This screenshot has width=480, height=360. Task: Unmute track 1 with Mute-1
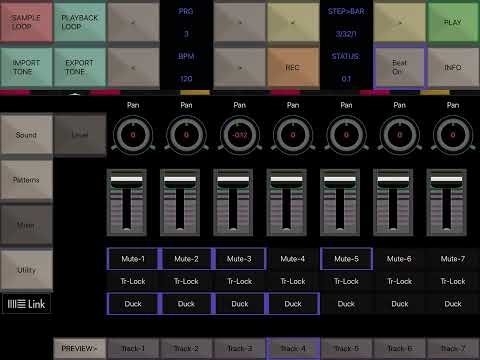133,259
